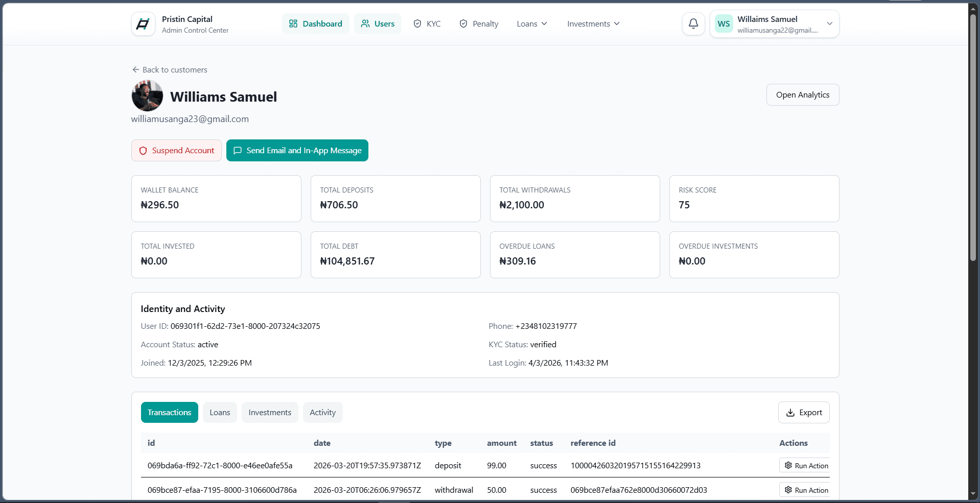This screenshot has width=980, height=503.
Task: Switch to the Activity tab
Action: pos(322,413)
